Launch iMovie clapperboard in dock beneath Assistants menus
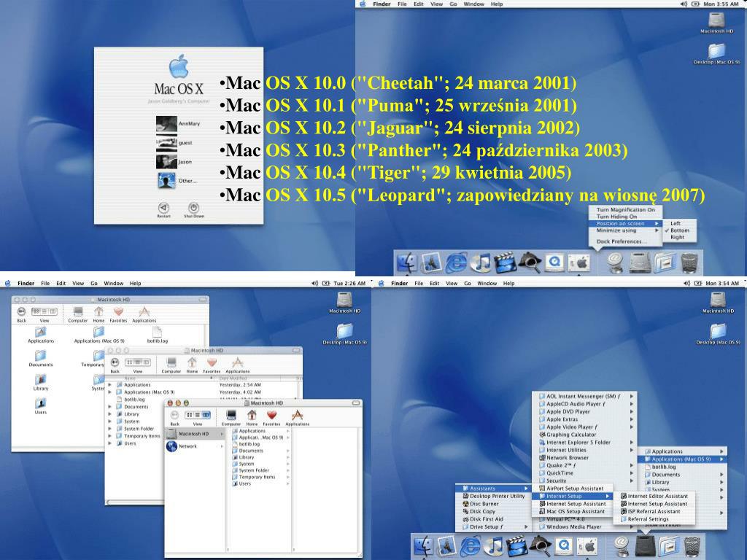The width and height of the screenshot is (747, 560). (x=516, y=545)
